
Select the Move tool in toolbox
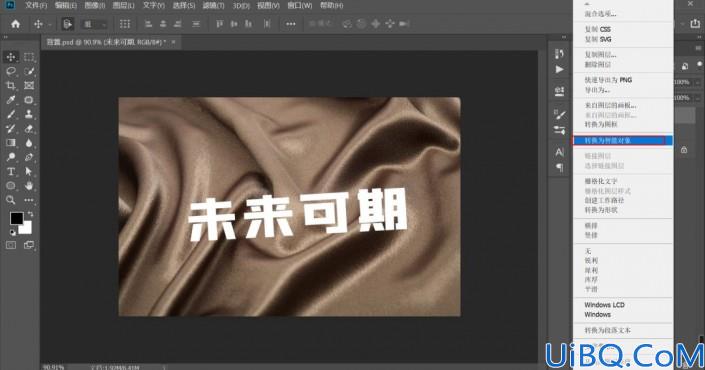11,57
